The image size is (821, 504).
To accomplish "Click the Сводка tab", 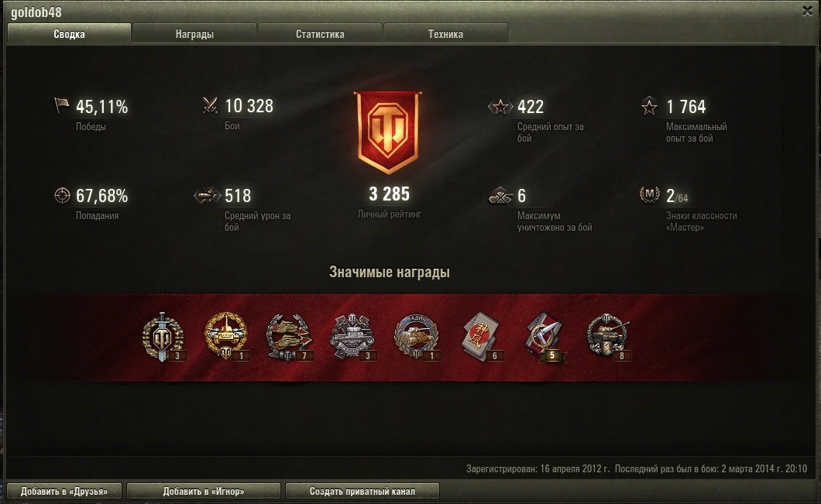I will pyautogui.click(x=69, y=34).
